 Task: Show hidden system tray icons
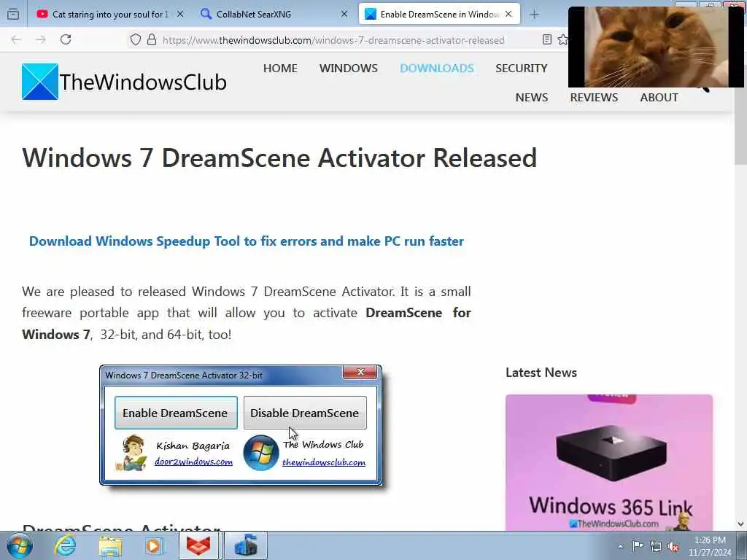click(620, 546)
